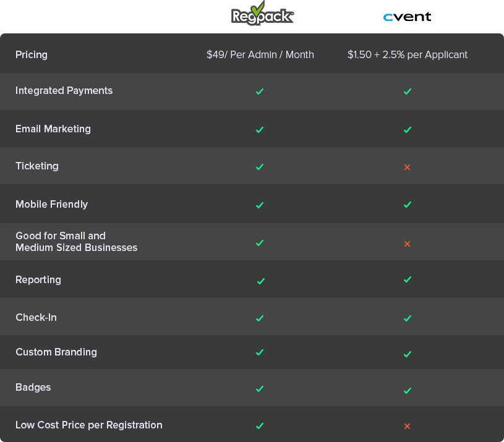Image resolution: width=504 pixels, height=442 pixels.
Task: Click Regpack's checkmark in the Reporting row
Action: coord(260,281)
